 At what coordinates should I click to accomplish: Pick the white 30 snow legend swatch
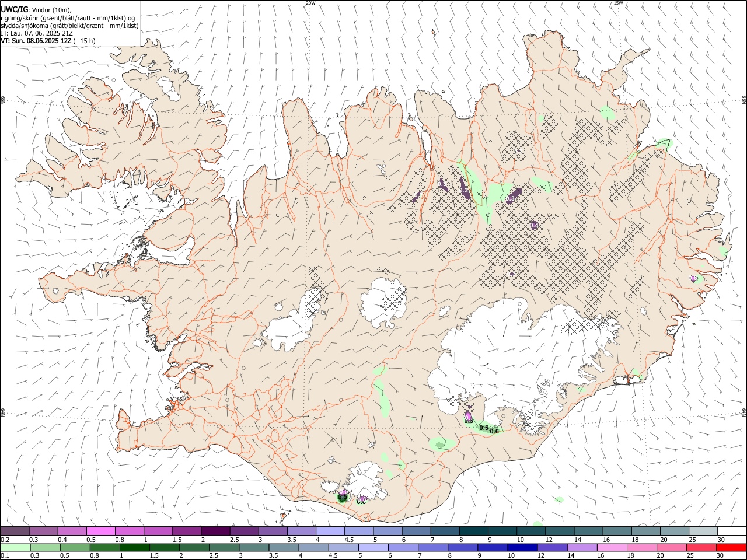732,531
